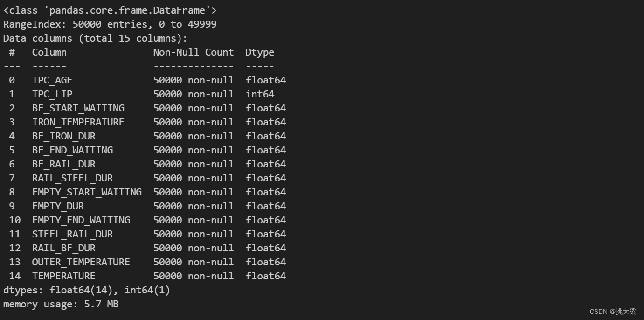This screenshot has height=320, width=644.
Task: Select the EMPTY_DUR column entry
Action: click(x=58, y=206)
